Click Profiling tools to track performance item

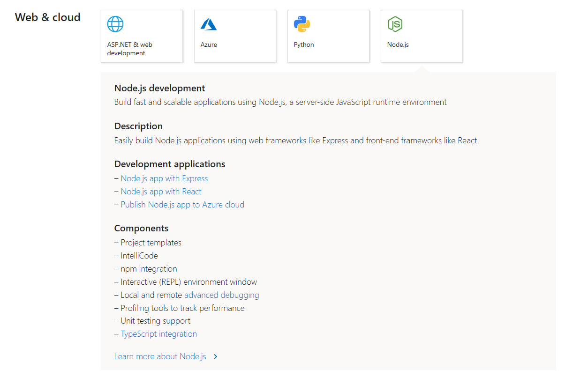[182, 308]
